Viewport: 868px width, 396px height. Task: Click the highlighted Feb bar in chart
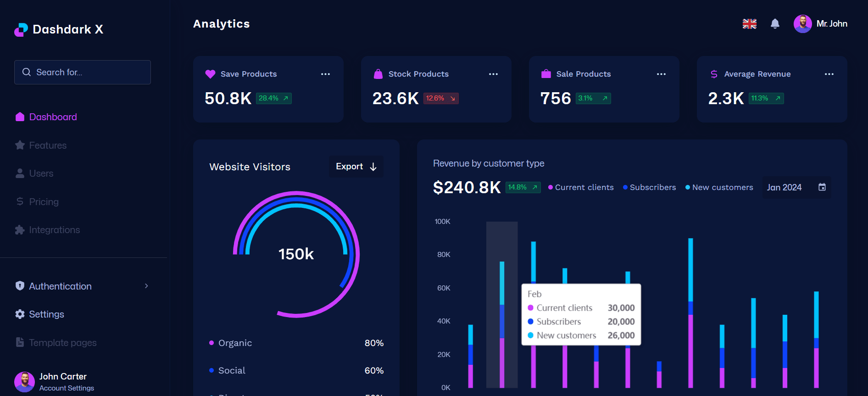[502, 324]
